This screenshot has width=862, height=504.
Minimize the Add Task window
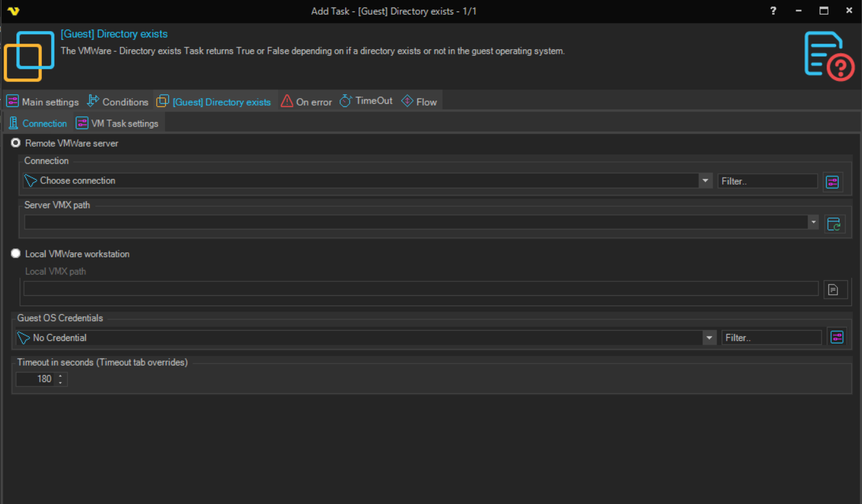799,11
